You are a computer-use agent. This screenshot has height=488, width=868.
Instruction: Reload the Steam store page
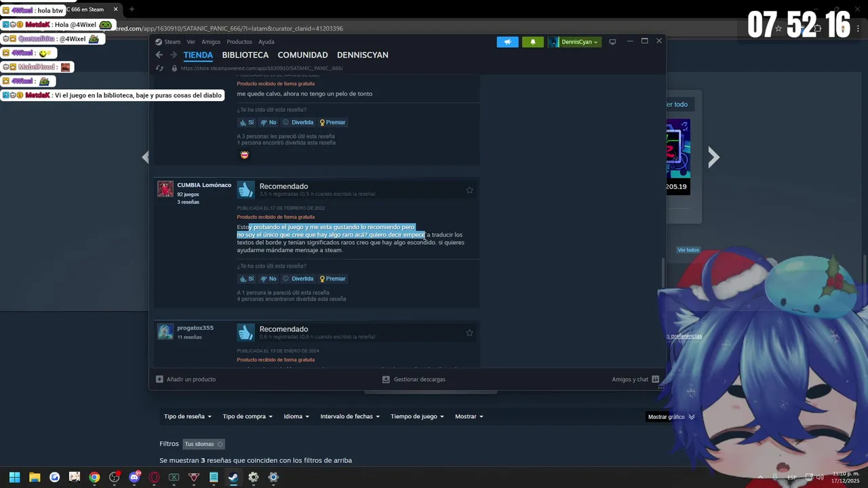[x=159, y=68]
